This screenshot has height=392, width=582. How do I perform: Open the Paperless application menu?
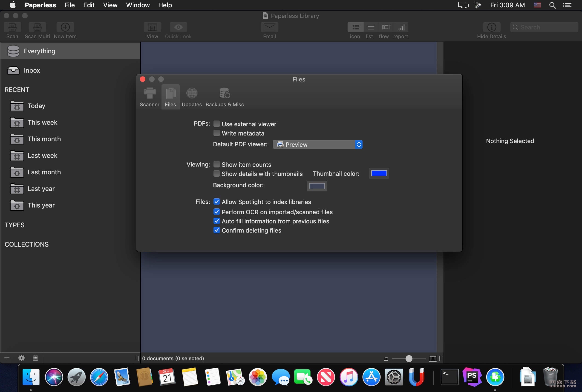[x=40, y=5]
